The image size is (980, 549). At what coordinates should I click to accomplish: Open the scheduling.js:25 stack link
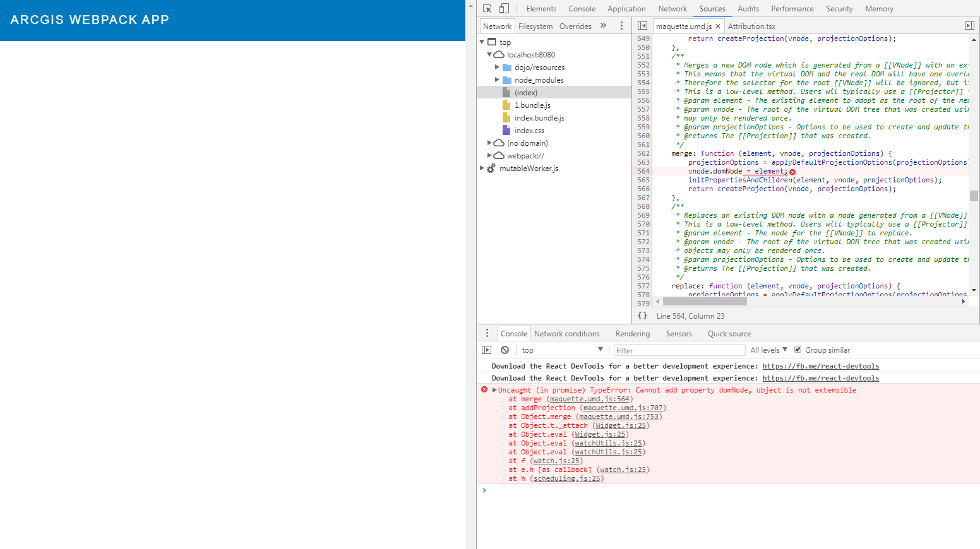click(567, 478)
